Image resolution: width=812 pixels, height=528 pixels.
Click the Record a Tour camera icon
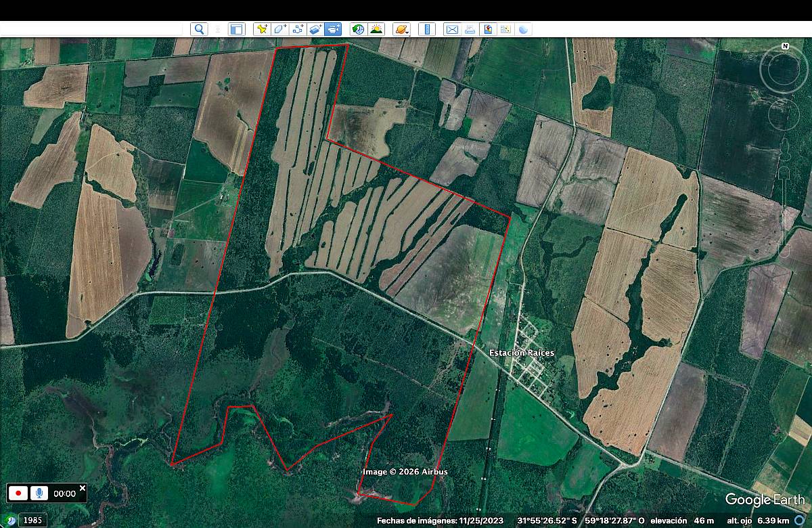[x=333, y=29]
